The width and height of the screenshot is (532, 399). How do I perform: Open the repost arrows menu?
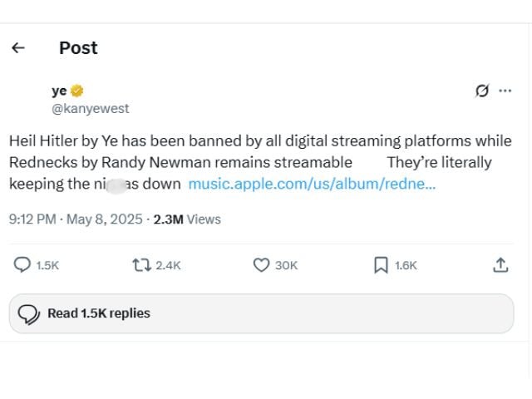(142, 265)
